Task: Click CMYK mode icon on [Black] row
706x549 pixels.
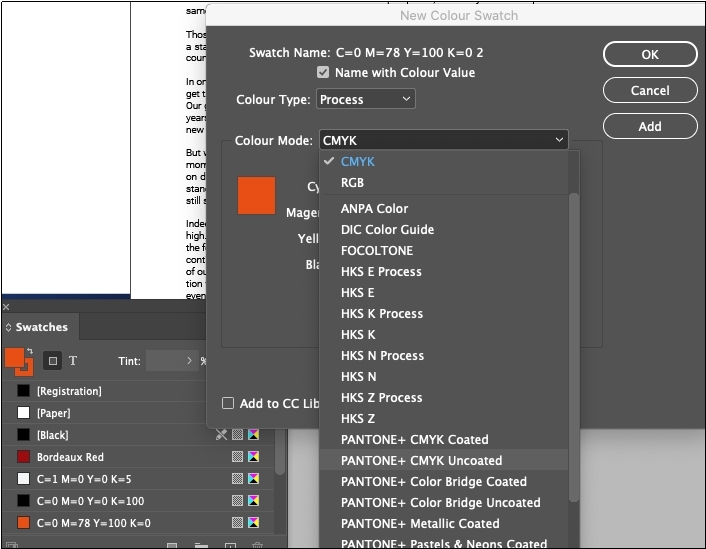Action: pyautogui.click(x=253, y=435)
